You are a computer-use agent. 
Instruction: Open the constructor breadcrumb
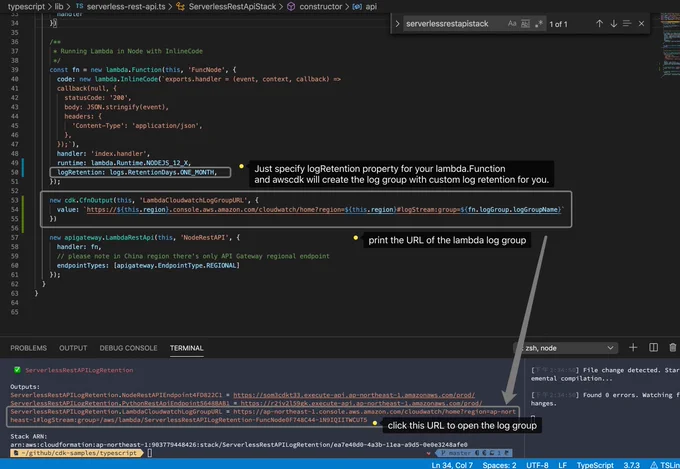(x=320, y=7)
